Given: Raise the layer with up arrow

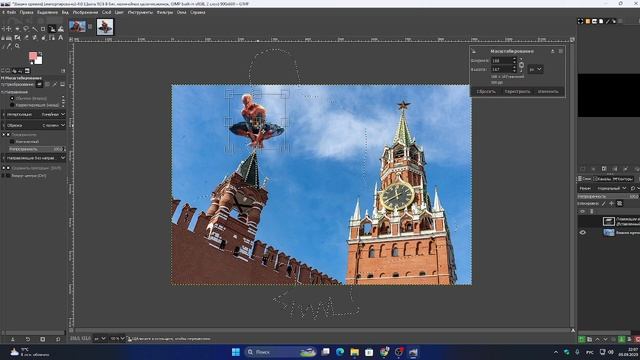Looking at the screenshot, I should [598, 339].
